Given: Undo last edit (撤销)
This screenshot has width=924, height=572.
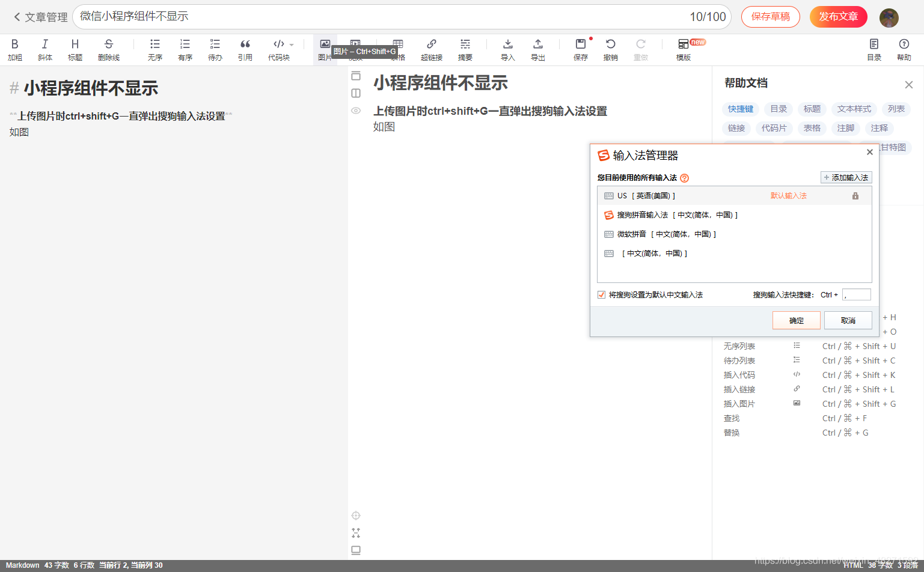Looking at the screenshot, I should [x=611, y=49].
